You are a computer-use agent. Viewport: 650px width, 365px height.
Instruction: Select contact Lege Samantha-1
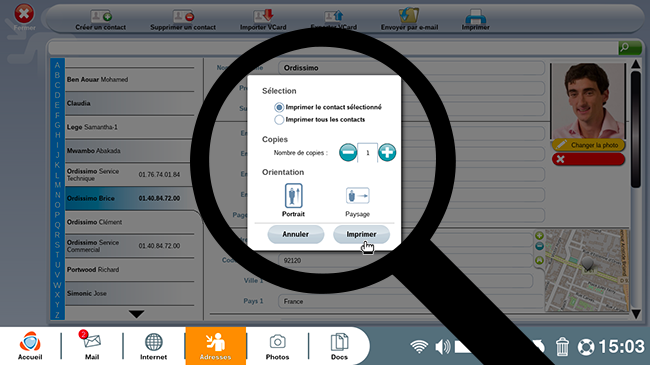point(130,127)
